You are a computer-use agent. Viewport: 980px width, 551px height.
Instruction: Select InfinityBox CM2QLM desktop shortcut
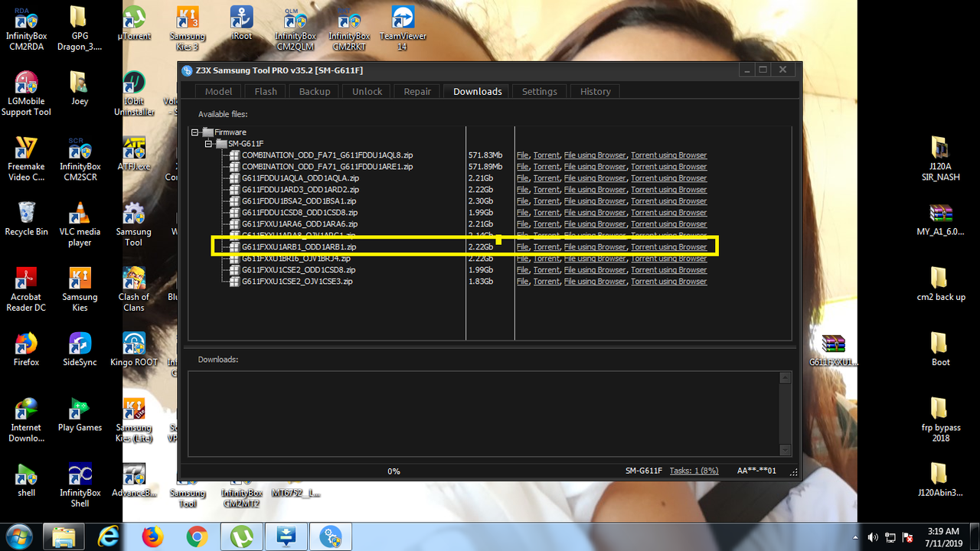click(x=296, y=29)
